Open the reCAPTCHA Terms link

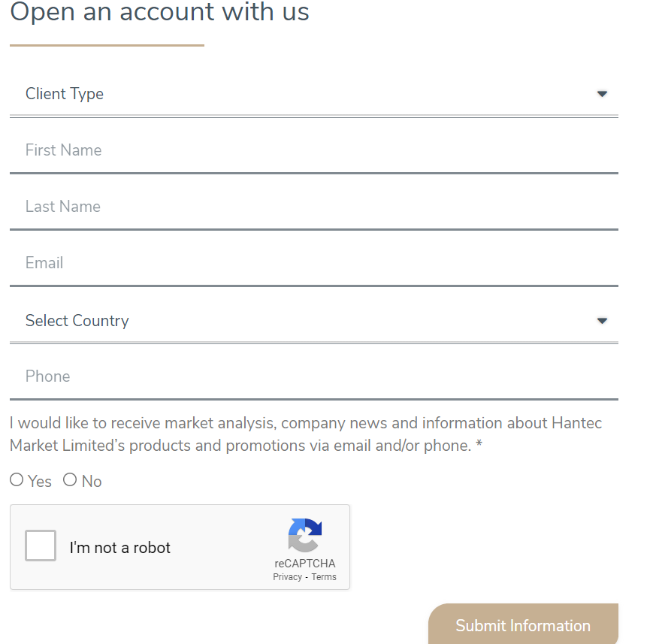[x=324, y=576]
